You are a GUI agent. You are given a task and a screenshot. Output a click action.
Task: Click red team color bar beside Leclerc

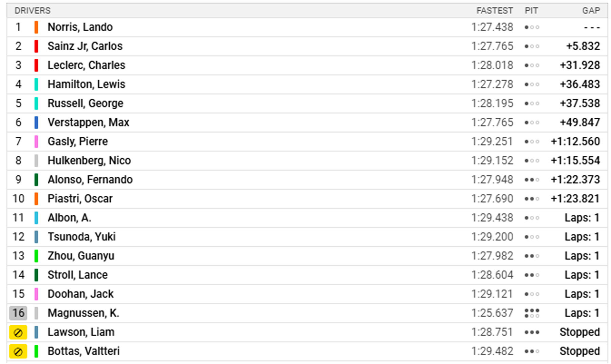[36, 65]
